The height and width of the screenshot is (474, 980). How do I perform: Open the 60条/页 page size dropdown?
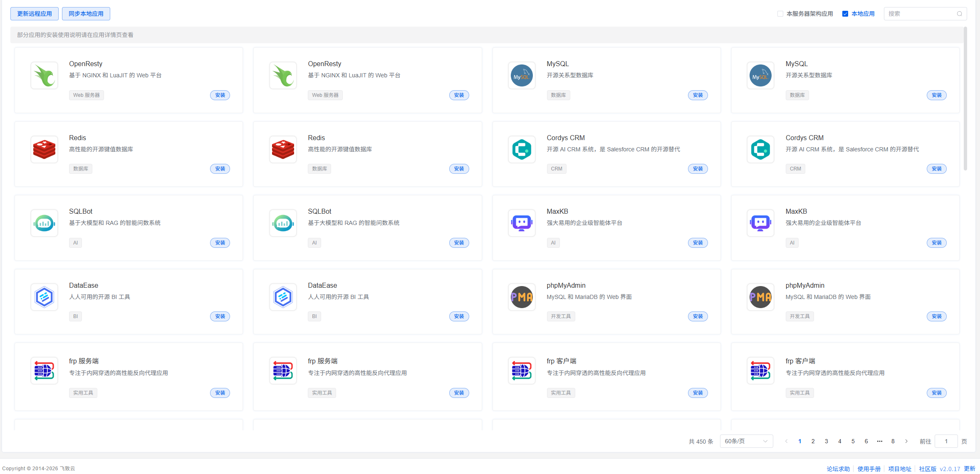746,441
